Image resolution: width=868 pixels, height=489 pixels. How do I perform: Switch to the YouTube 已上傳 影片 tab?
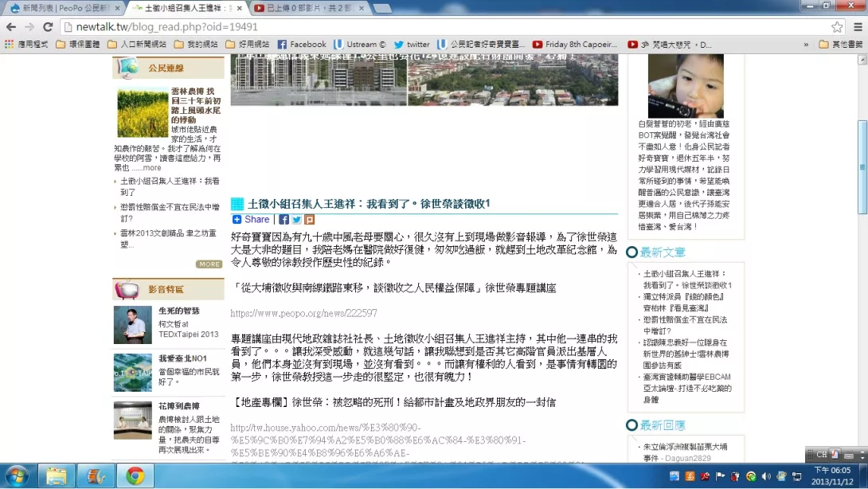tap(307, 8)
